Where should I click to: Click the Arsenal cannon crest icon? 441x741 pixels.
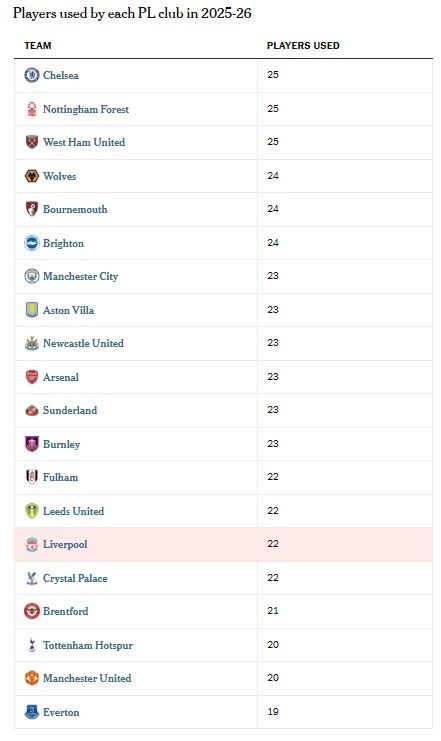coord(32,377)
